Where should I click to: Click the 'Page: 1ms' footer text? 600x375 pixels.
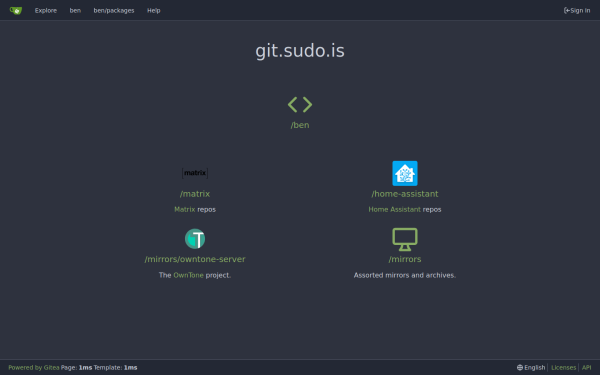[76, 367]
